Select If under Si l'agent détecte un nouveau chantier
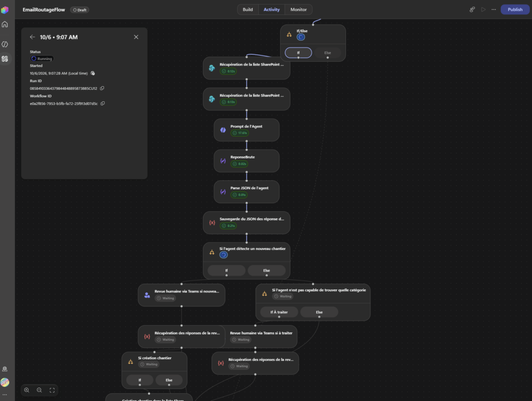This screenshot has width=532, height=401. click(227, 271)
